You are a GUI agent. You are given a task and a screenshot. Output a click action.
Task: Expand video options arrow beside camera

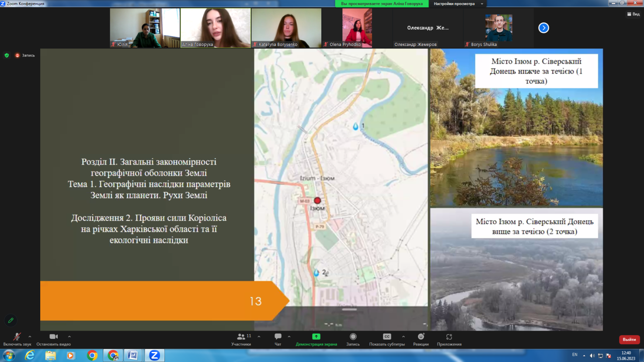point(69,337)
